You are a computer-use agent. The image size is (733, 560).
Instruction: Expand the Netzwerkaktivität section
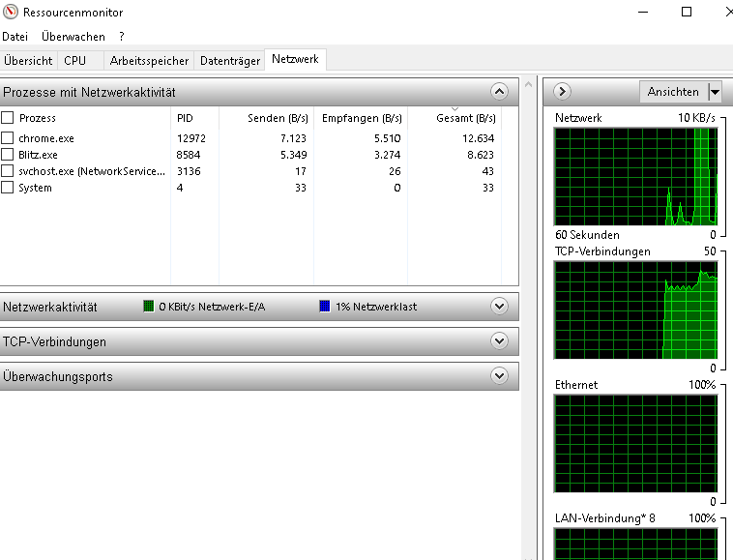499,307
